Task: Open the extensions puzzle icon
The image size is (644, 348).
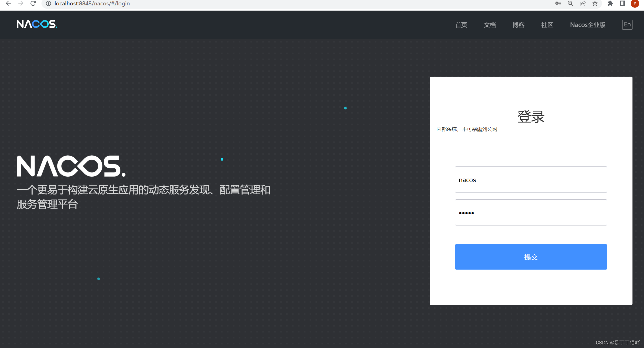Action: 610,3
